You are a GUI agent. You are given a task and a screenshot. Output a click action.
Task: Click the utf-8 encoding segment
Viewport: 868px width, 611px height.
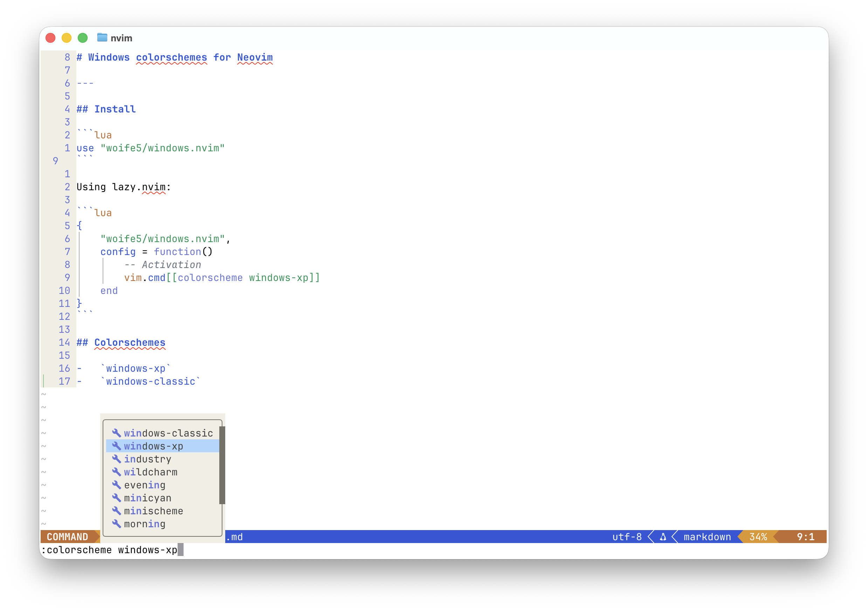pyautogui.click(x=627, y=537)
